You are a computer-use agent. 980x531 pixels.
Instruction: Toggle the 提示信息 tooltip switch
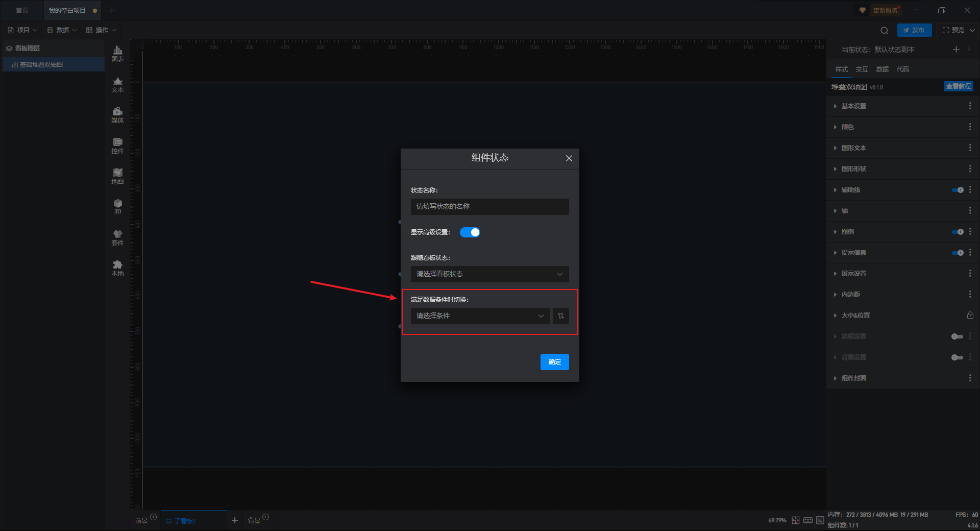(958, 253)
